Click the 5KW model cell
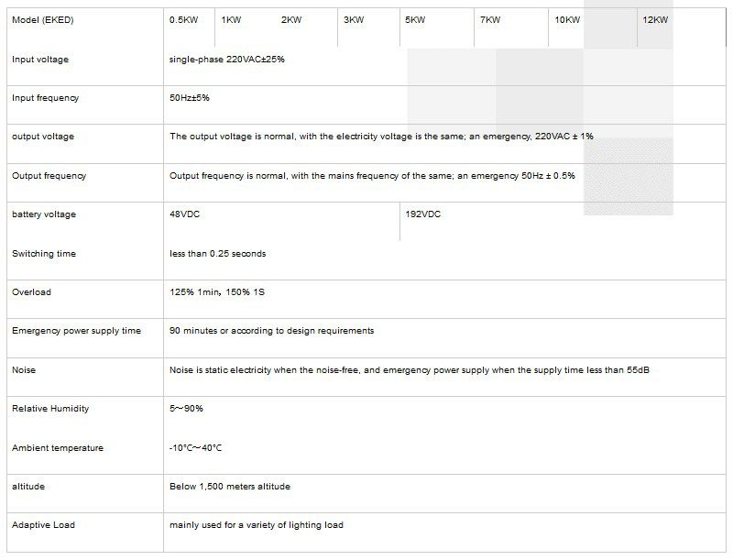733x560 pixels. (x=414, y=20)
